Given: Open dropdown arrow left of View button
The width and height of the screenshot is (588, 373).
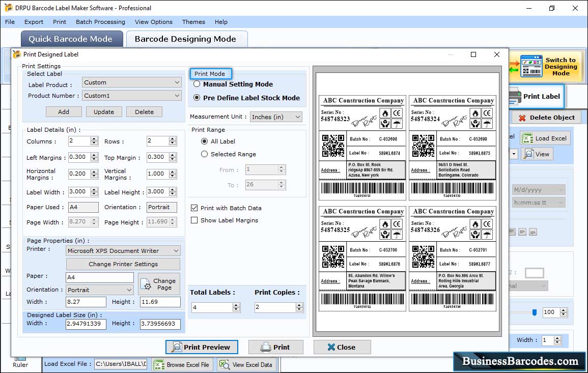Looking at the screenshot, I should click(x=514, y=154).
